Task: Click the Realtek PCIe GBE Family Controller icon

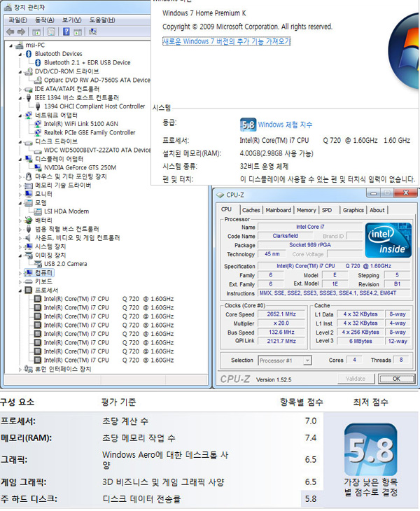Action: click(x=38, y=132)
